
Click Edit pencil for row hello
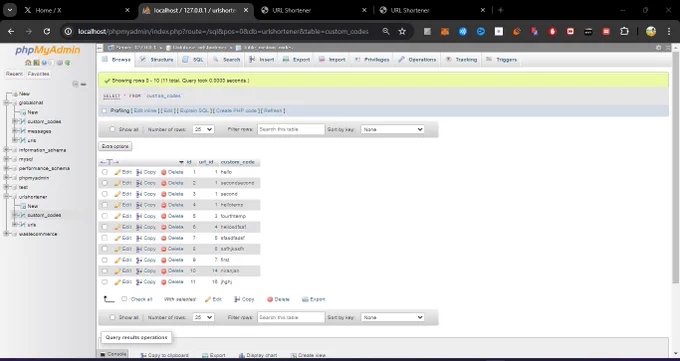[118, 172]
